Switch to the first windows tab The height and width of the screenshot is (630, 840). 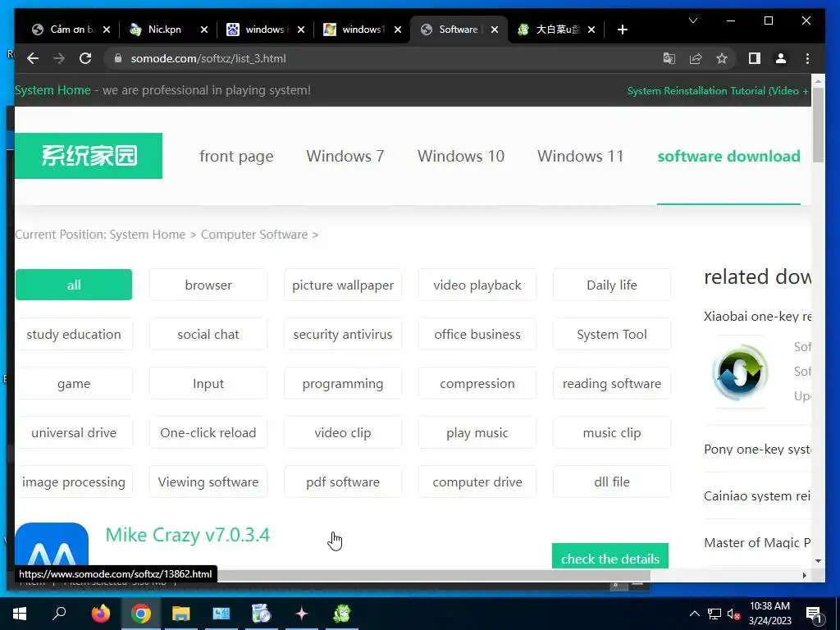(x=265, y=30)
